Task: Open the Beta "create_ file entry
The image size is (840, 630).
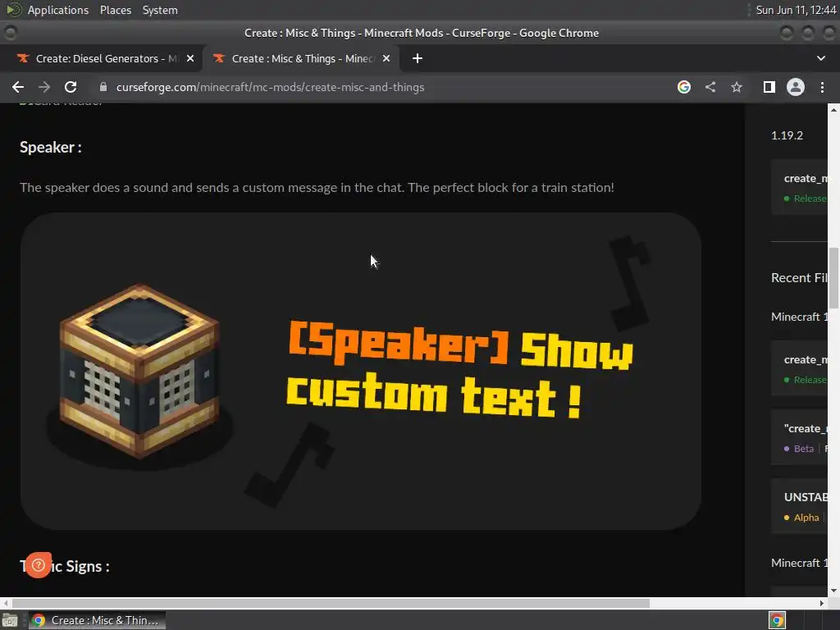Action: (x=799, y=437)
